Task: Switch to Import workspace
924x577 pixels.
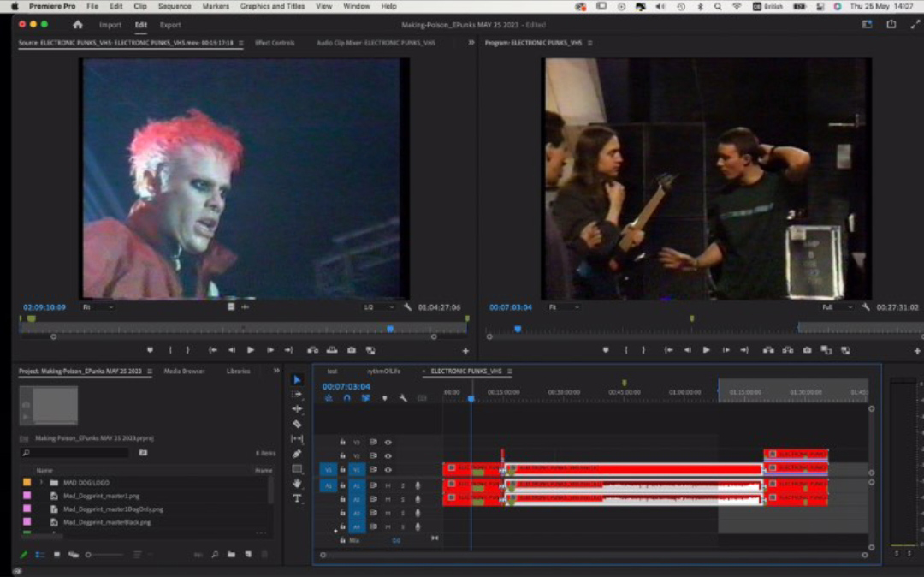Action: (110, 25)
